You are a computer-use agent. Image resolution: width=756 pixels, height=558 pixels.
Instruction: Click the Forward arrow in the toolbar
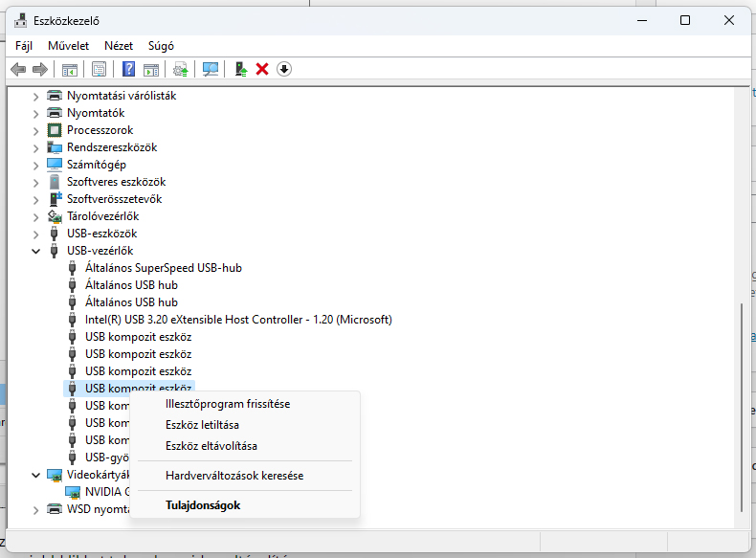pyautogui.click(x=39, y=69)
